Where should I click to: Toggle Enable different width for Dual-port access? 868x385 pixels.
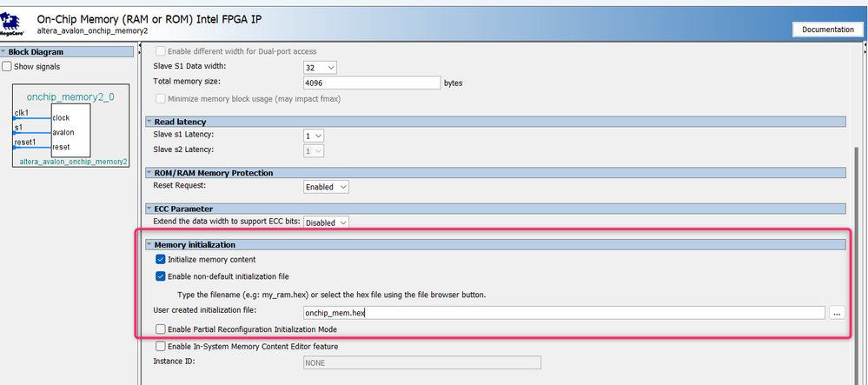[x=161, y=51]
